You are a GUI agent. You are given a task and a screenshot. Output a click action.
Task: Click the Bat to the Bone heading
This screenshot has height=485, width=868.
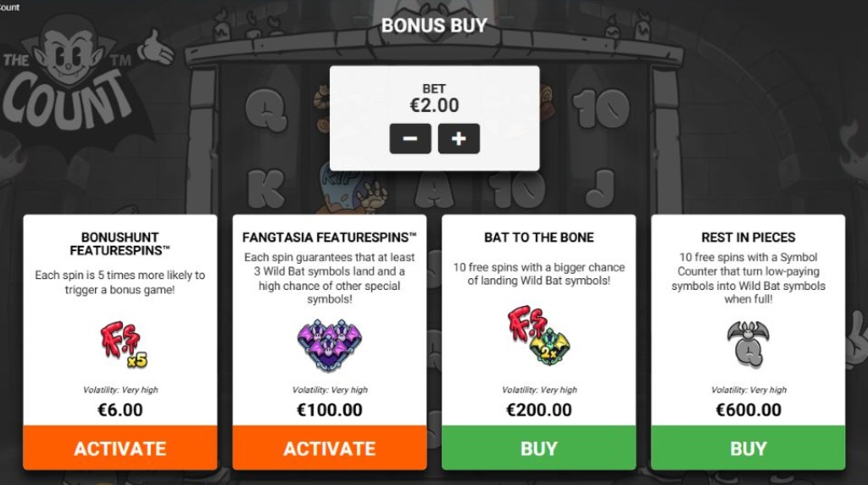[x=539, y=237]
